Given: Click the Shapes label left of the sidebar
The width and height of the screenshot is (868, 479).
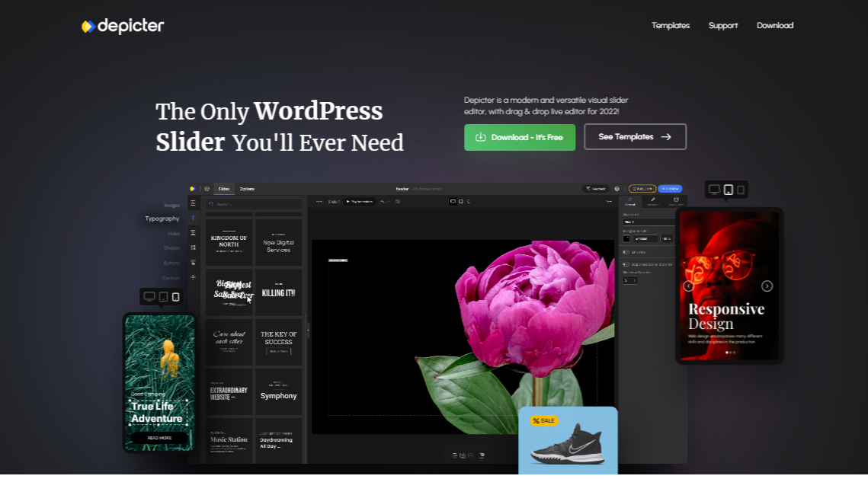Looking at the screenshot, I should pos(171,248).
